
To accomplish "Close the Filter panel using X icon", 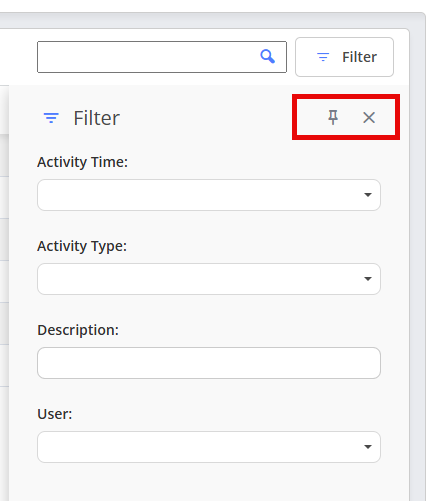I will 369,117.
